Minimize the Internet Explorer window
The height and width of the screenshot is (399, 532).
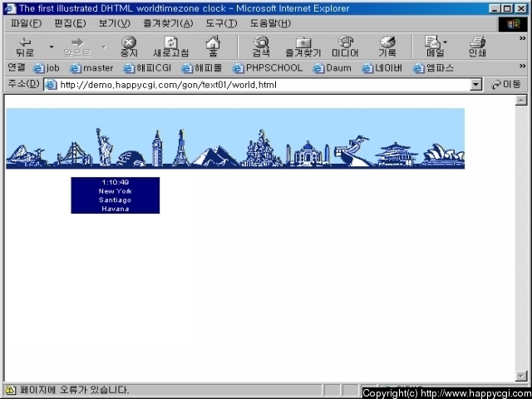(495, 8)
